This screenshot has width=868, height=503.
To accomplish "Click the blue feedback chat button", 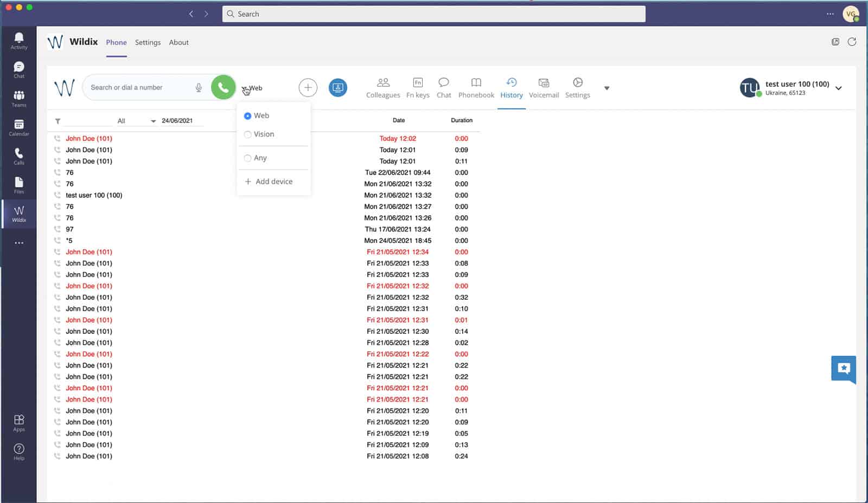I will pos(843,369).
